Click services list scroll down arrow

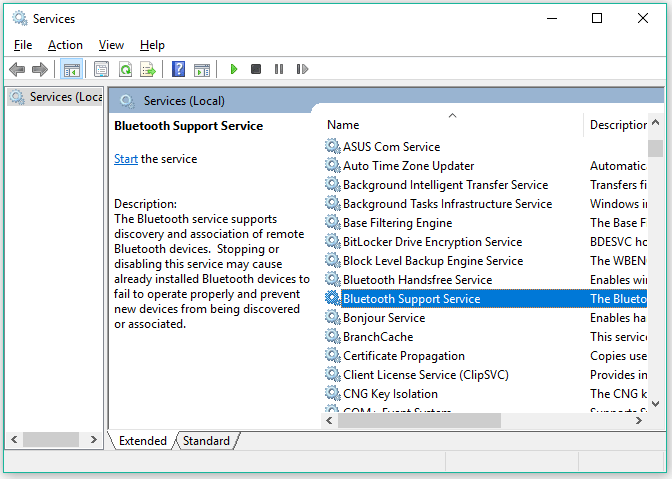(x=655, y=404)
